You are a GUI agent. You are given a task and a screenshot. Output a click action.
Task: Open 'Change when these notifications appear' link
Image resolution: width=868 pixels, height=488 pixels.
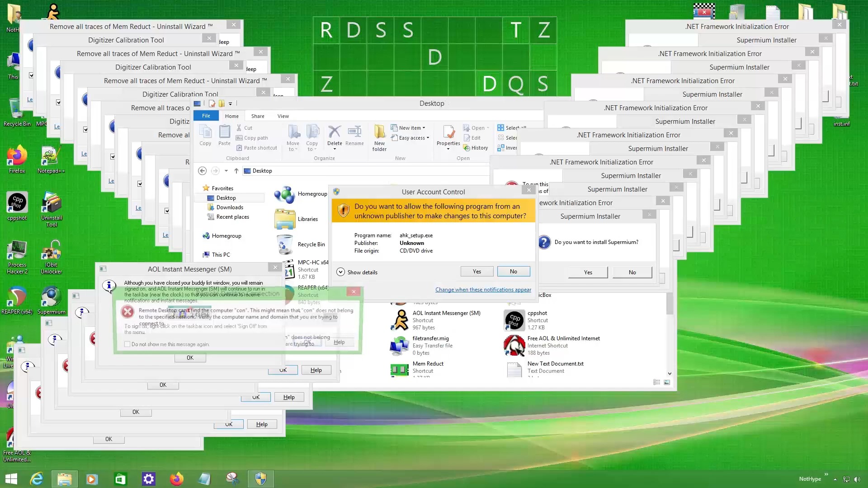(483, 290)
